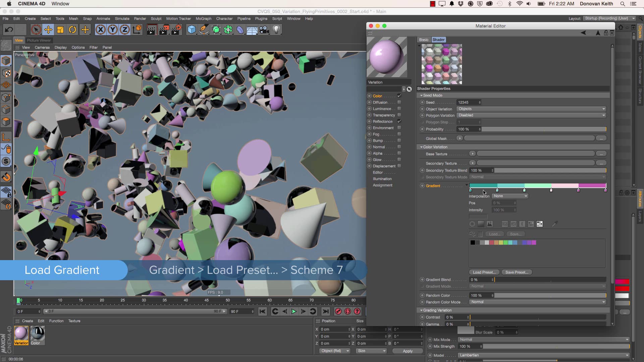Click the Load Preset... button
Screen dimensions: 644x362
click(x=484, y=272)
